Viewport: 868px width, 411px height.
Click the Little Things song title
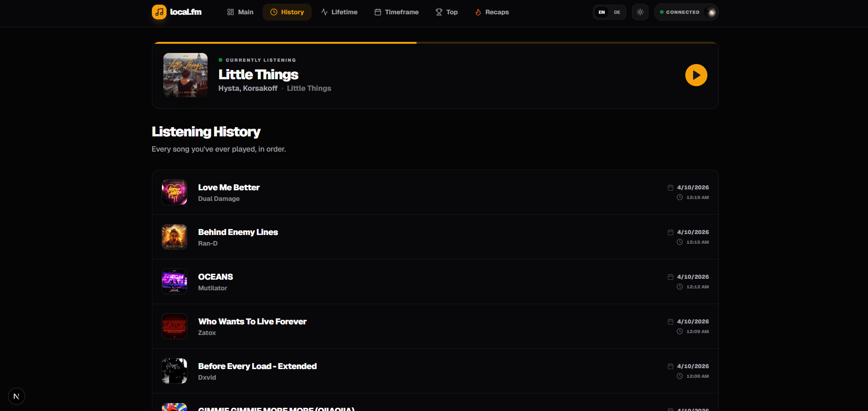tap(258, 75)
